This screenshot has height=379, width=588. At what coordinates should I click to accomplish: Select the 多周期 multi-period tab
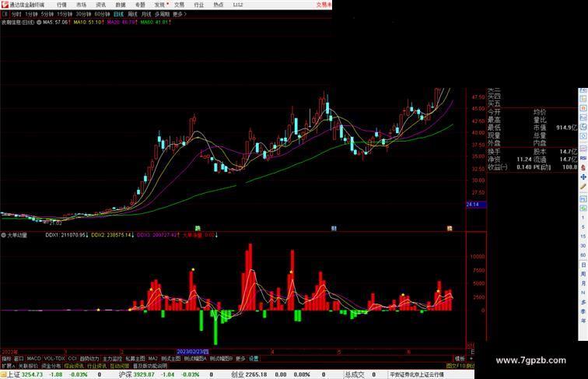coord(162,14)
